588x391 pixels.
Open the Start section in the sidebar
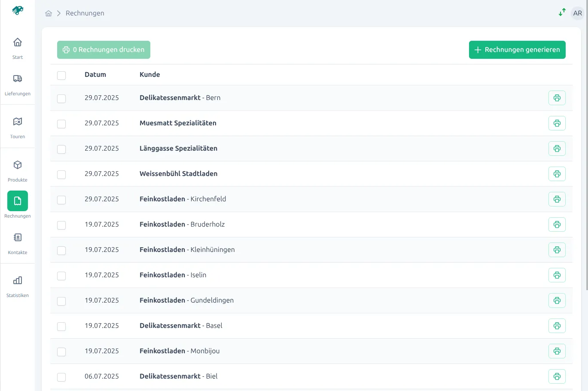point(17,47)
